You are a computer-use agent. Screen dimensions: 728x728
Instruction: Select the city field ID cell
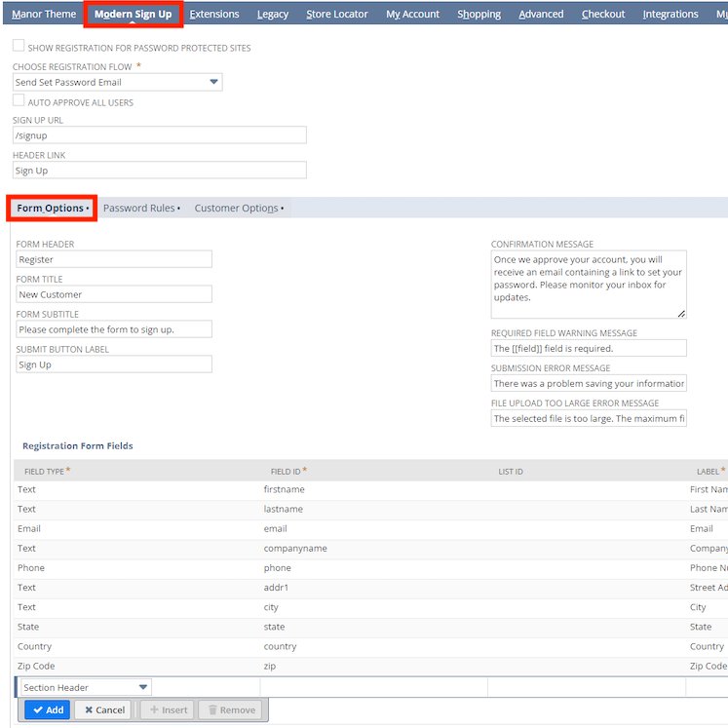[374, 607]
